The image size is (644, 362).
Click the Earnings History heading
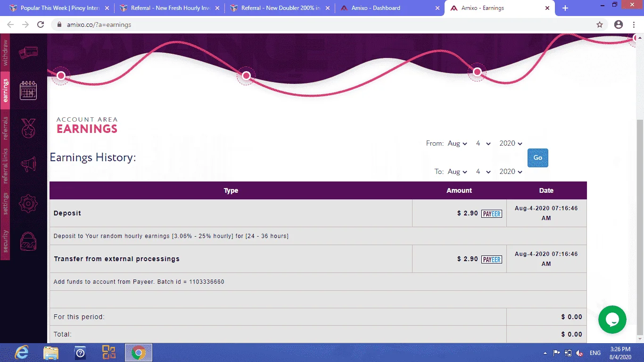coord(93,157)
